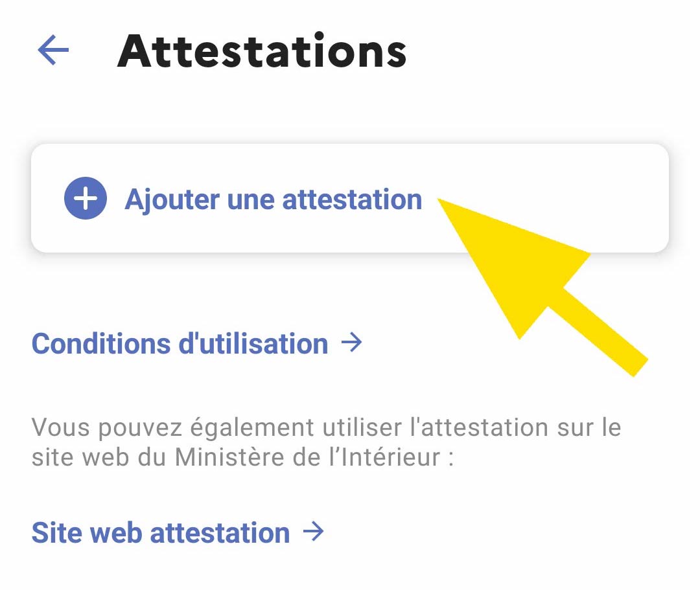Click the word Conditions in the blue link

[101, 344]
